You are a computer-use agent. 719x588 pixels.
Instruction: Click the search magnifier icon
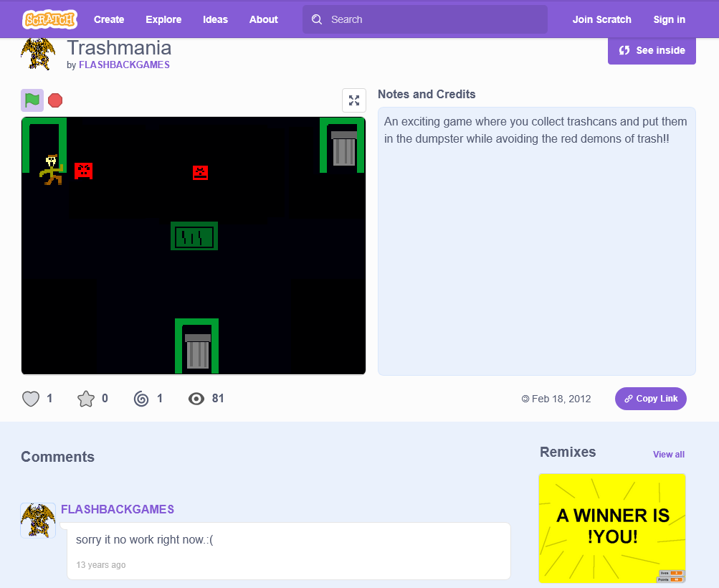click(x=317, y=19)
